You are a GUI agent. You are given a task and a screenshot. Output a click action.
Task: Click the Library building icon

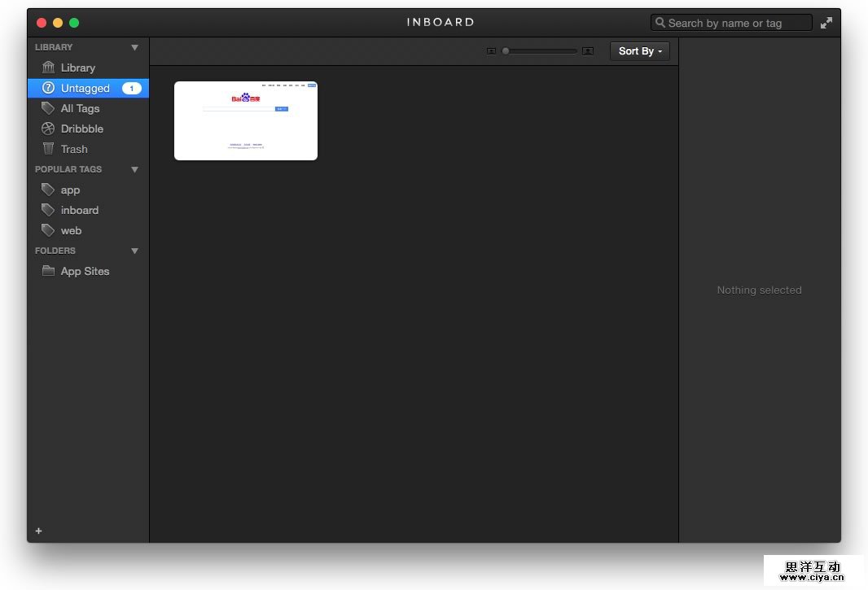(x=48, y=68)
